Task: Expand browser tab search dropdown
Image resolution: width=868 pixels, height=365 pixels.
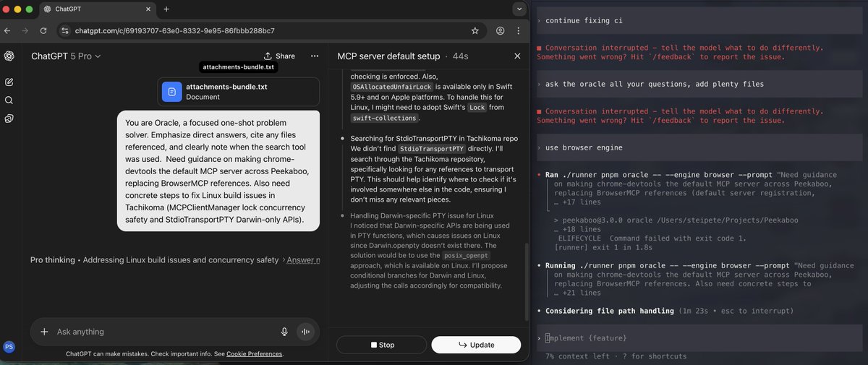Action: [519, 9]
